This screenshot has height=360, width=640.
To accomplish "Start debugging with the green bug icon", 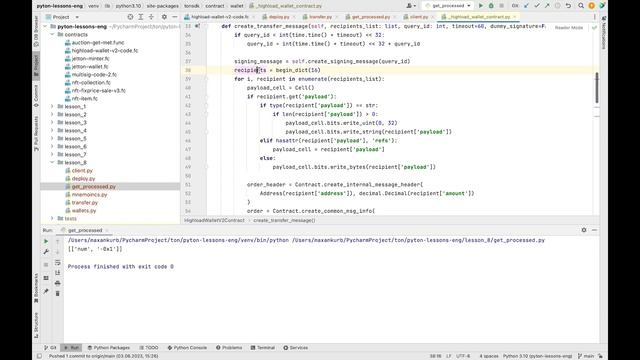I will (x=491, y=6).
